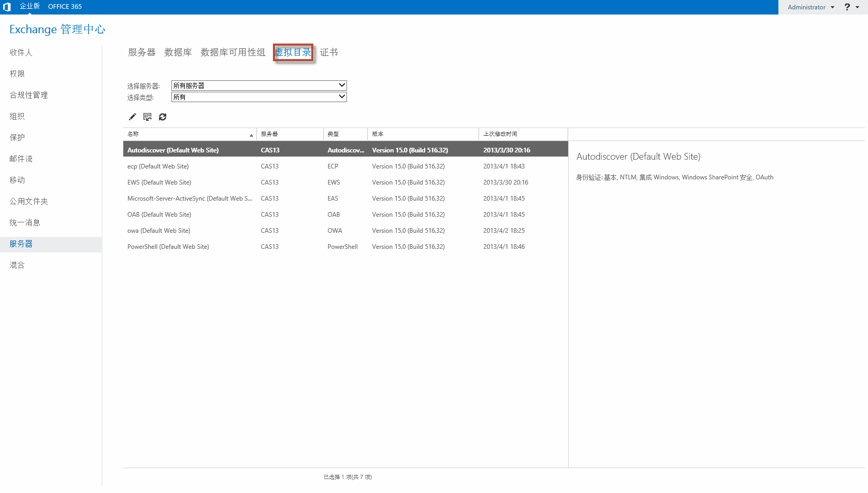Expand the 选择服务器 dropdown
This screenshot has width=868, height=493.
click(341, 86)
